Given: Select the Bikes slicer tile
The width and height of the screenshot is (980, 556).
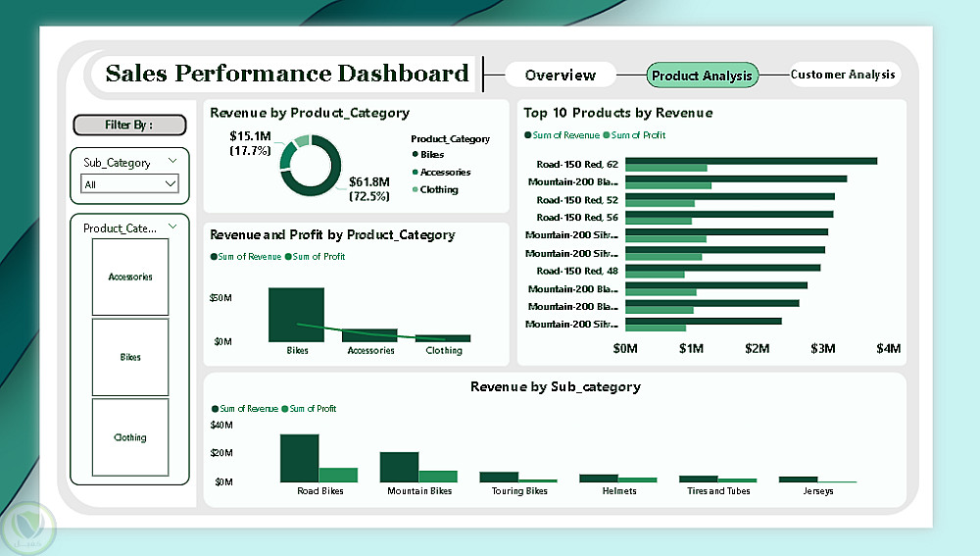Looking at the screenshot, I should click(130, 357).
